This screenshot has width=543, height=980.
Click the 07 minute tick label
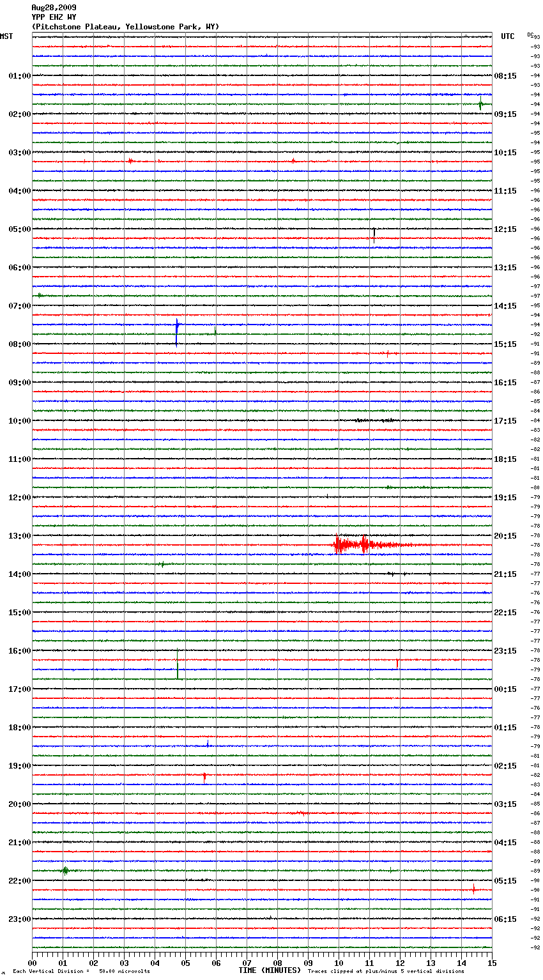pos(247,963)
